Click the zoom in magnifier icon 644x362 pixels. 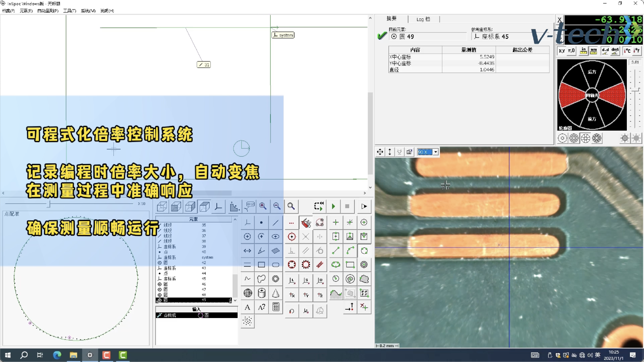[x=263, y=206]
